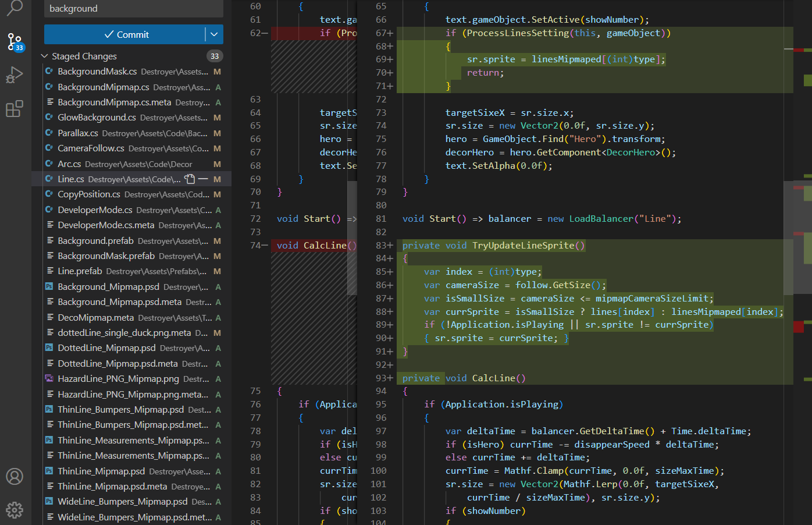The image size is (812, 525).
Task: Select DeveloperMode.cs in staged list
Action: pyautogui.click(x=131, y=210)
